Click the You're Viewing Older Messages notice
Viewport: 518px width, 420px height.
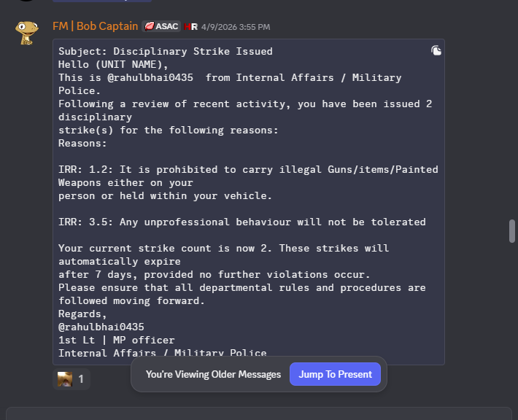click(214, 375)
